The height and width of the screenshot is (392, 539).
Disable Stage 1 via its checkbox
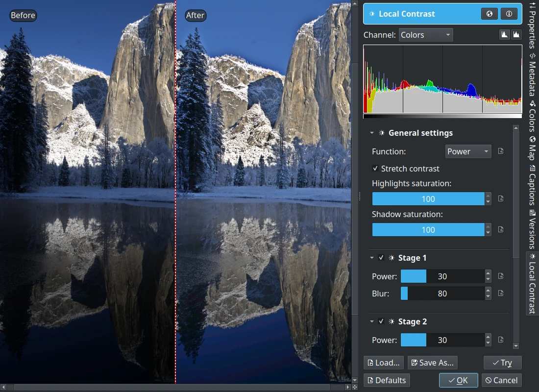click(381, 257)
